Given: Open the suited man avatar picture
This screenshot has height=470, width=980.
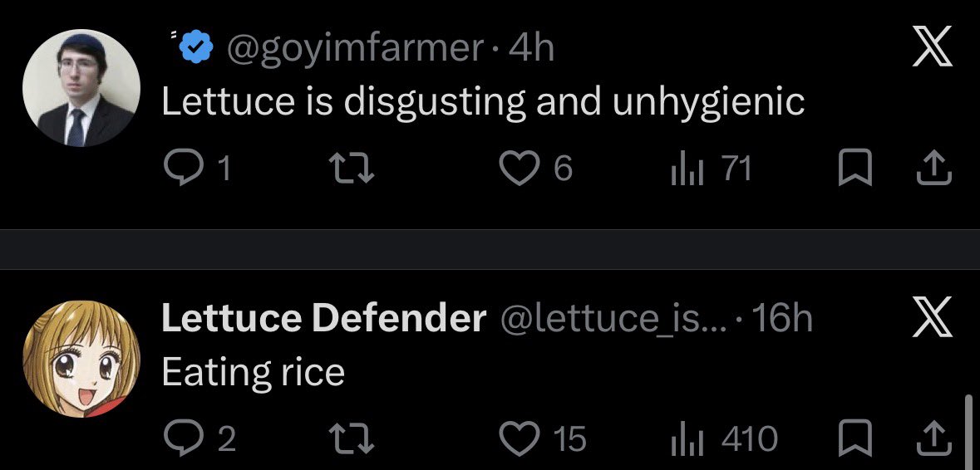Looking at the screenshot, I should pyautogui.click(x=81, y=88).
